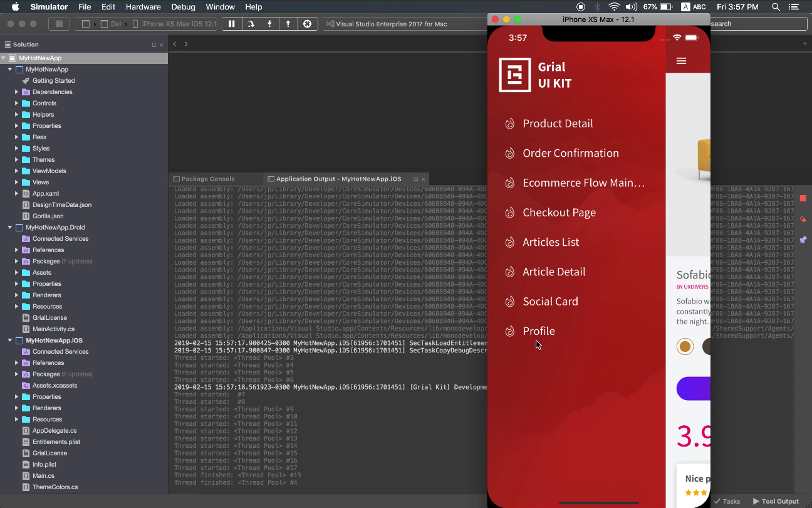Collapse the MyHotNewApp.Droid project
The height and width of the screenshot is (508, 812).
point(10,227)
